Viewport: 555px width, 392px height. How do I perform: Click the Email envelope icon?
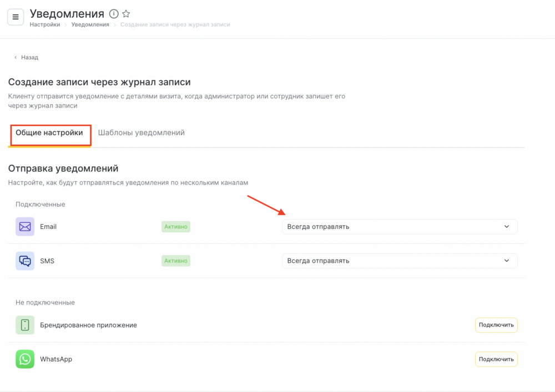tap(25, 227)
